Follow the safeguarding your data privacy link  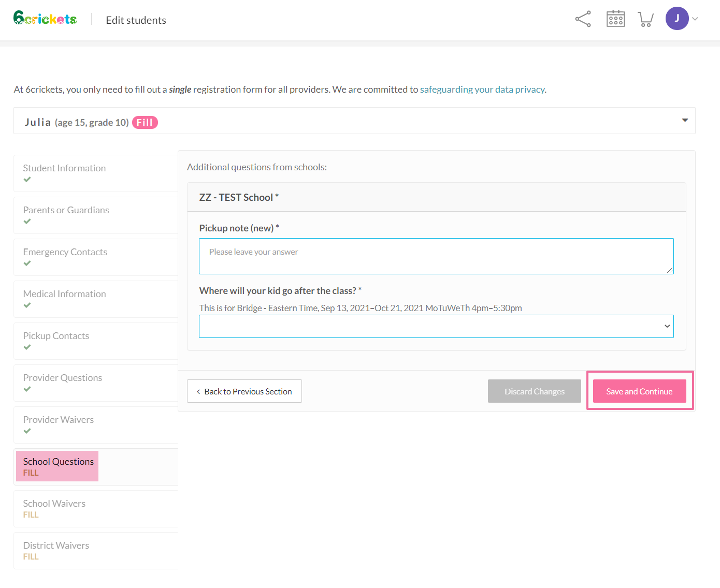tap(482, 90)
